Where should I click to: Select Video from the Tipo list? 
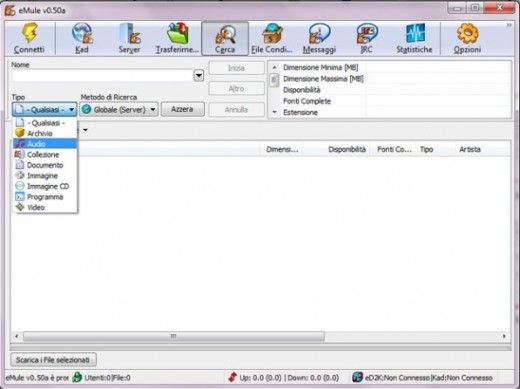pyautogui.click(x=45, y=207)
